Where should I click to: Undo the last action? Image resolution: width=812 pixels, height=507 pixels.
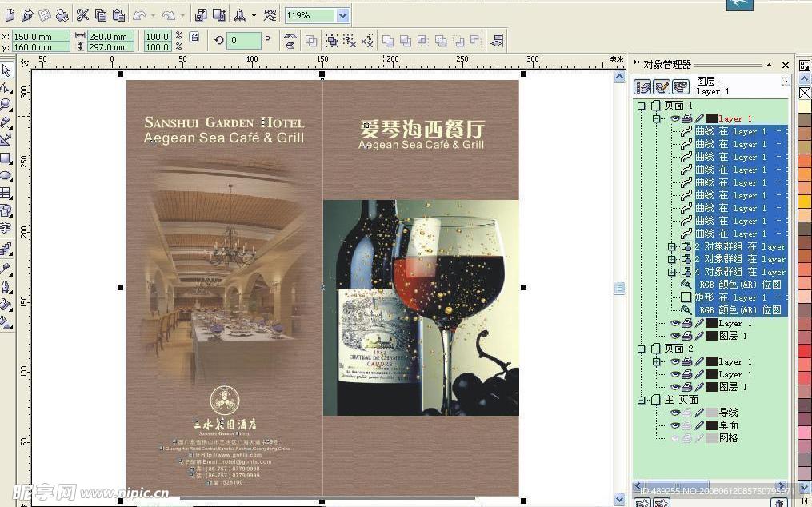pyautogui.click(x=138, y=15)
